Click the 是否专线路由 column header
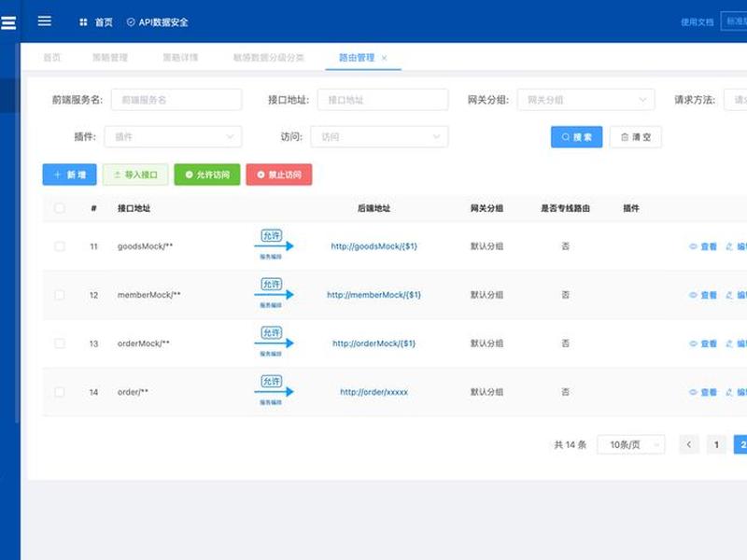747x560 pixels. (565, 208)
